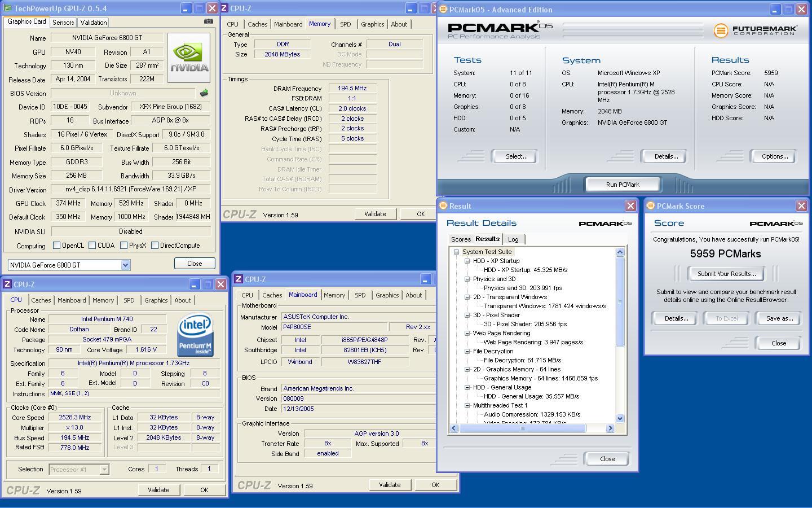Click Close button in Result window

point(607,459)
